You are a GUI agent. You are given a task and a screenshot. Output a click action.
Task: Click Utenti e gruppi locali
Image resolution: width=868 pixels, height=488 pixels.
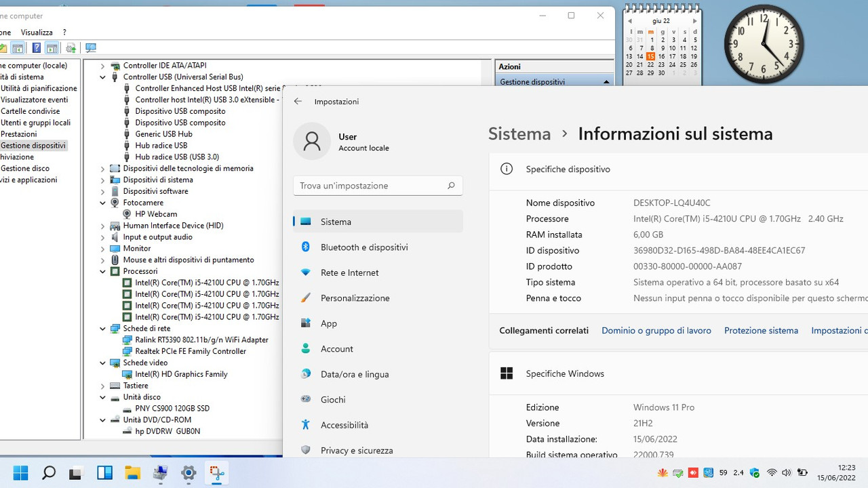35,123
